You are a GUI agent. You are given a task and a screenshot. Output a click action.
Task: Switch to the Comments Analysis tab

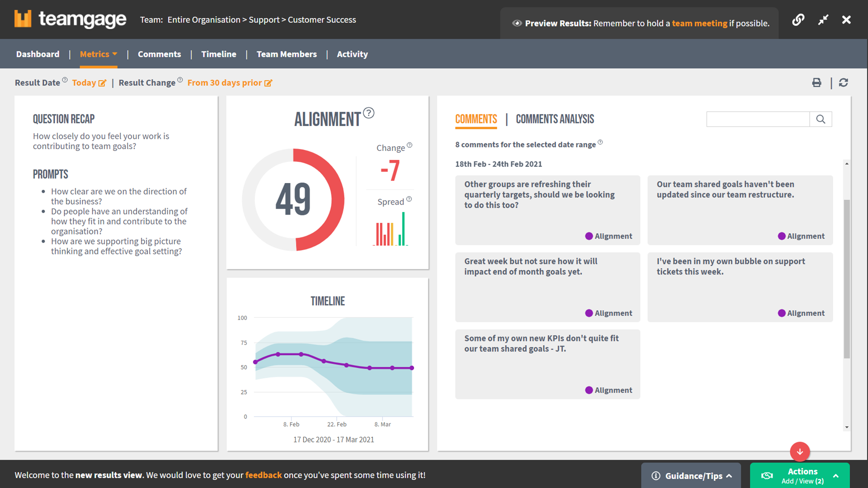tap(555, 119)
